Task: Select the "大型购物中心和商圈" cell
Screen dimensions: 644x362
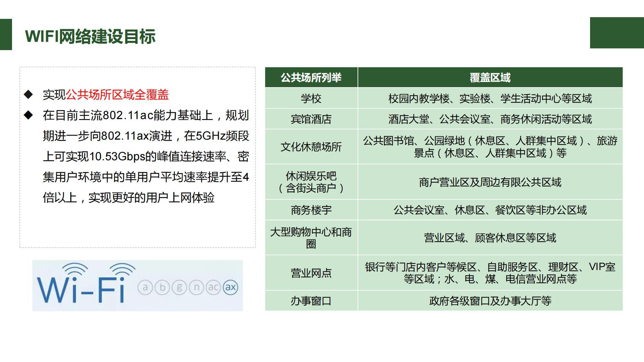Action: pos(311,238)
